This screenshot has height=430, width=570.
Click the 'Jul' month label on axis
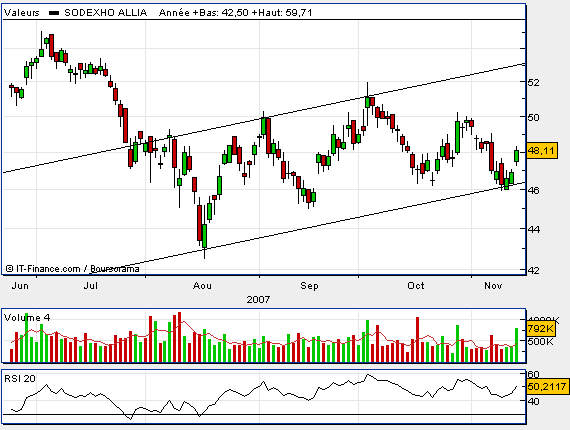tap(91, 286)
